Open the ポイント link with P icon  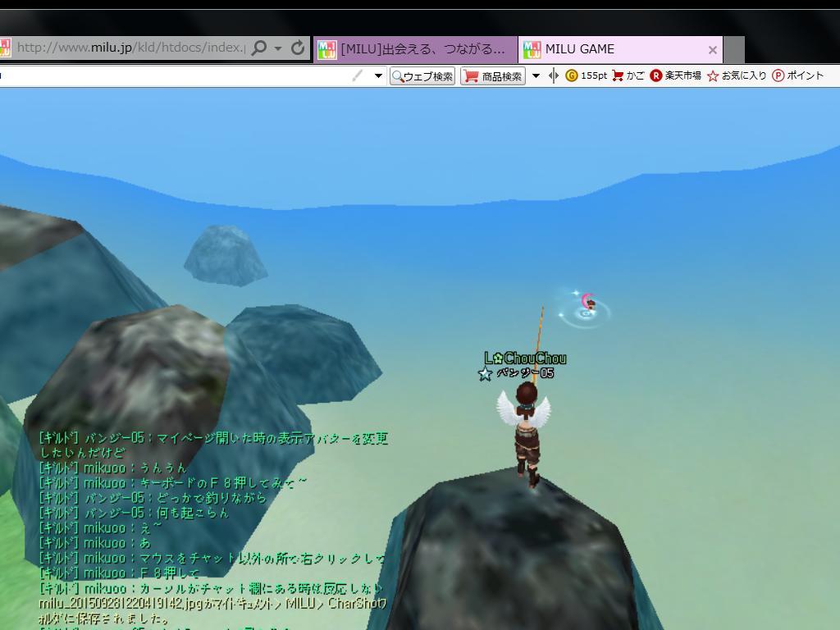click(797, 75)
